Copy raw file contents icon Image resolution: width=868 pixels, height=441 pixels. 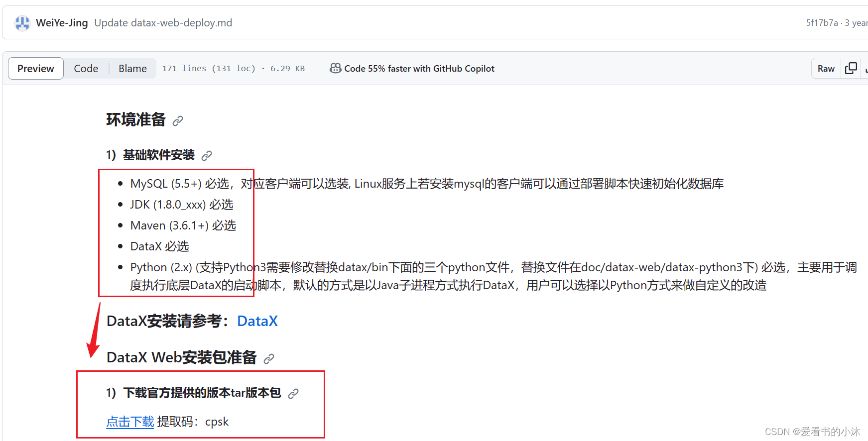(x=851, y=69)
